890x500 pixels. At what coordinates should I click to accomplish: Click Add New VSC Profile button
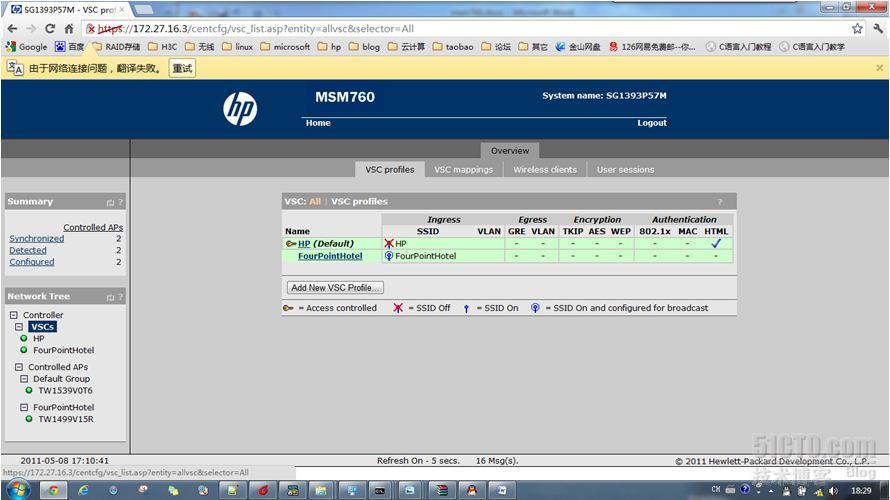[335, 288]
